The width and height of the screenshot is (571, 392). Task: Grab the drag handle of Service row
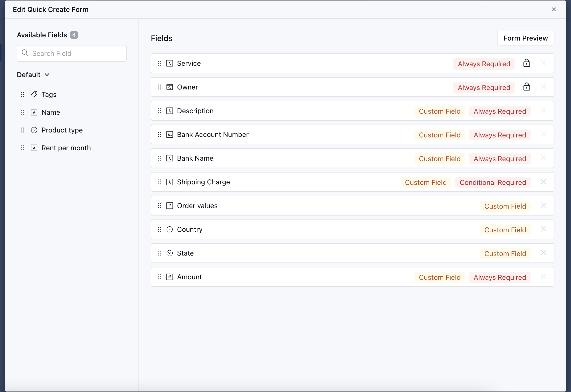click(160, 64)
